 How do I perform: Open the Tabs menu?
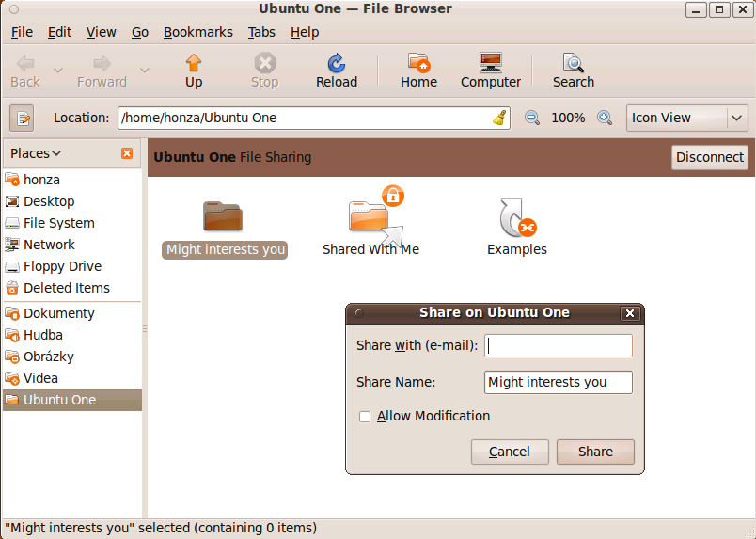(261, 32)
